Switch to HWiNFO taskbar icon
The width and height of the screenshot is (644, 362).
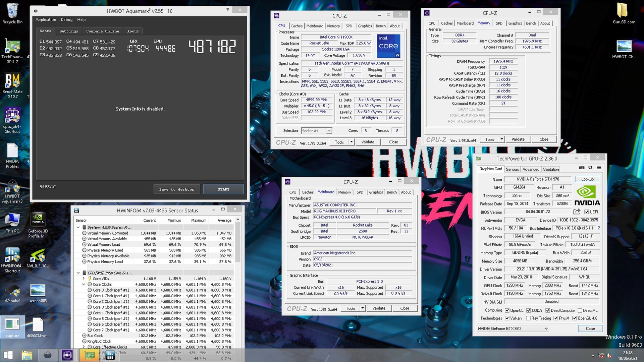109,355
